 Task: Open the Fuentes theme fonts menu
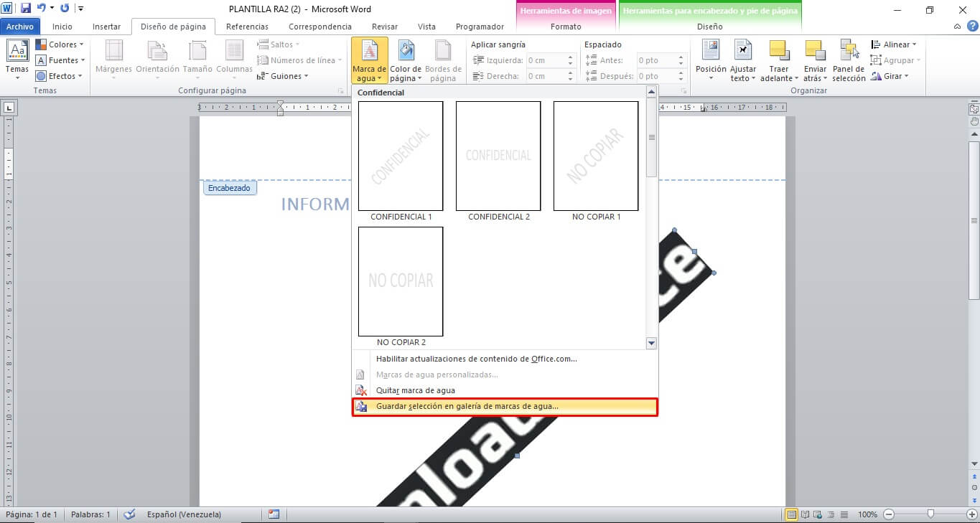coord(60,60)
